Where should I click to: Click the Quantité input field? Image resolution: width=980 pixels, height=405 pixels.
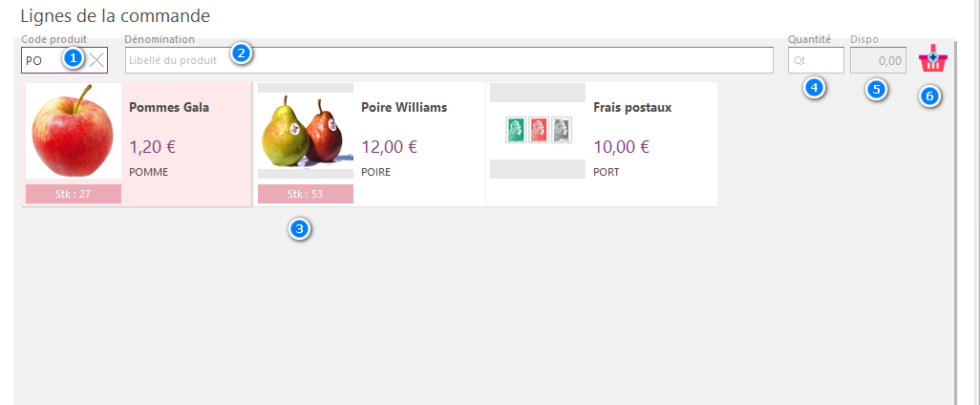816,60
